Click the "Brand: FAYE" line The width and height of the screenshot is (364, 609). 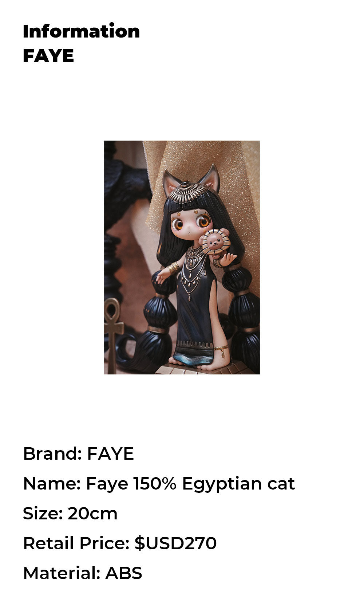pos(78,454)
